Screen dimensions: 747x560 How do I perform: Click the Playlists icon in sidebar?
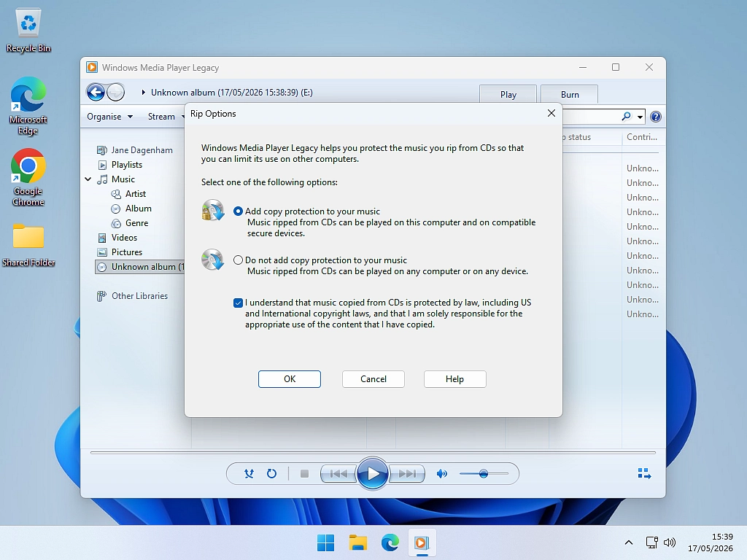pos(102,165)
